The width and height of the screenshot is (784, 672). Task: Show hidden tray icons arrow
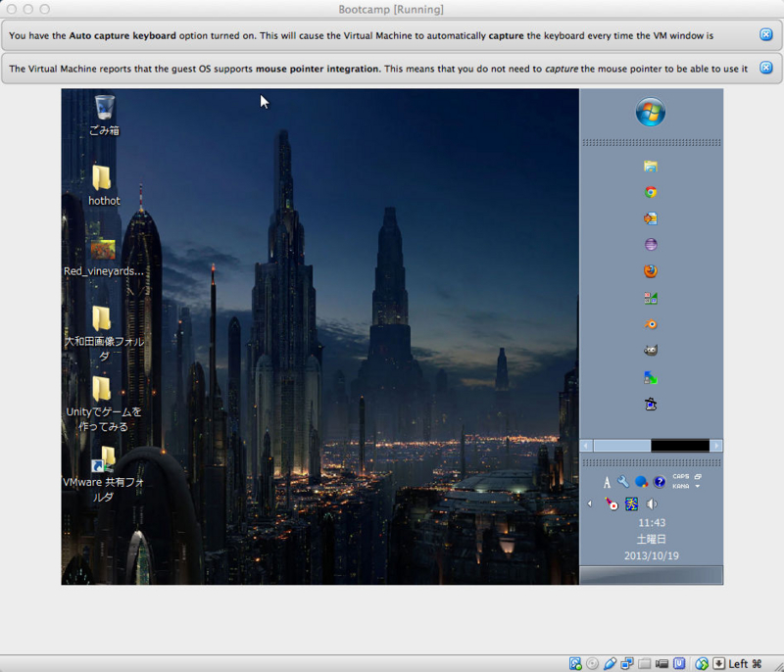[x=590, y=504]
